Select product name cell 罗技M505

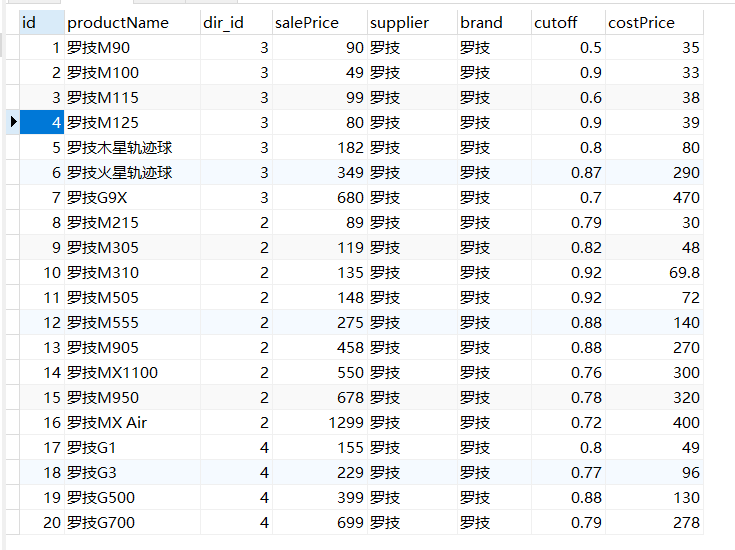pyautogui.click(x=132, y=298)
